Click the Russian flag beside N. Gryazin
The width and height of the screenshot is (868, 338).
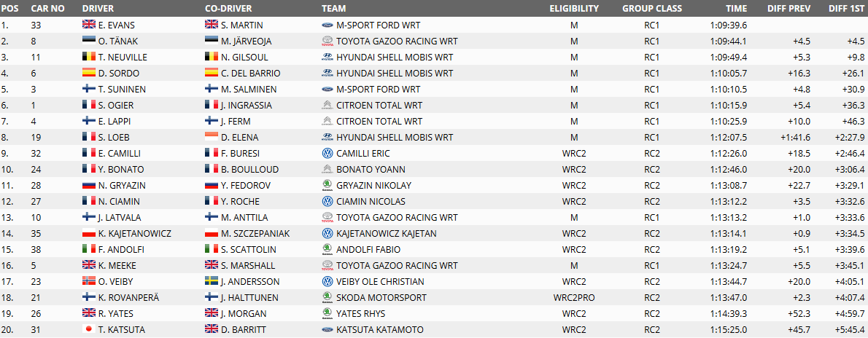click(88, 185)
